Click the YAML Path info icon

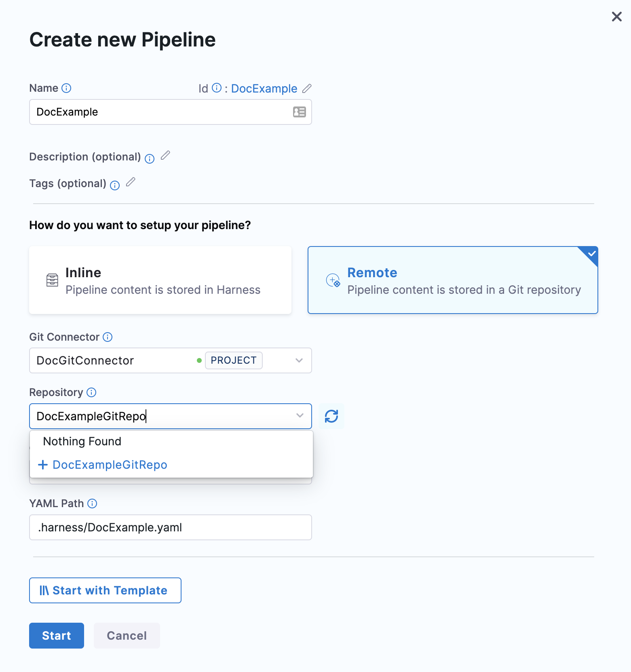tap(92, 503)
